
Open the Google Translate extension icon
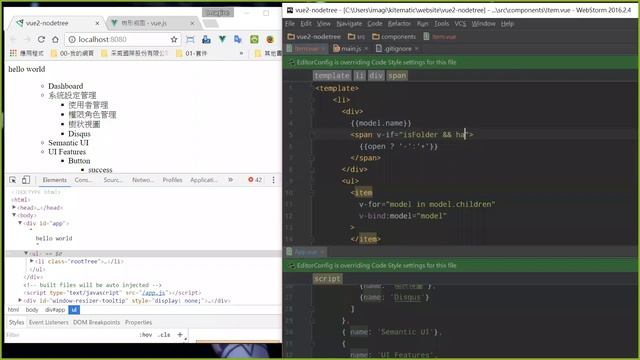(x=238, y=39)
